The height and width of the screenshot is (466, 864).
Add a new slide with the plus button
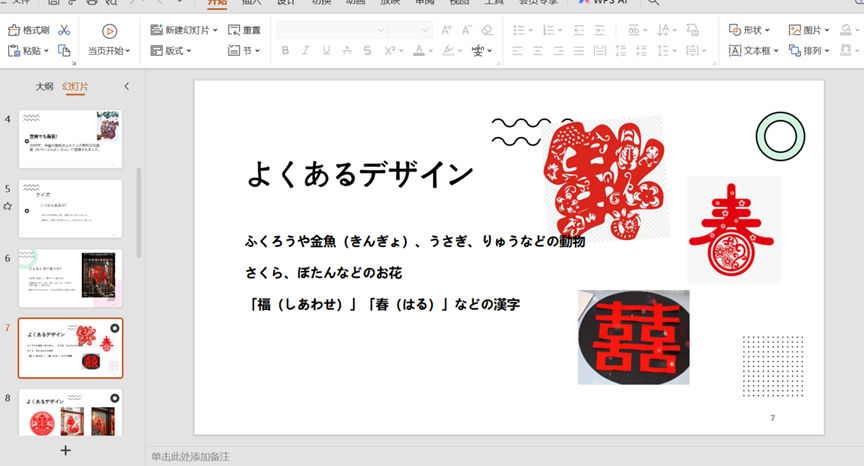[x=66, y=451]
